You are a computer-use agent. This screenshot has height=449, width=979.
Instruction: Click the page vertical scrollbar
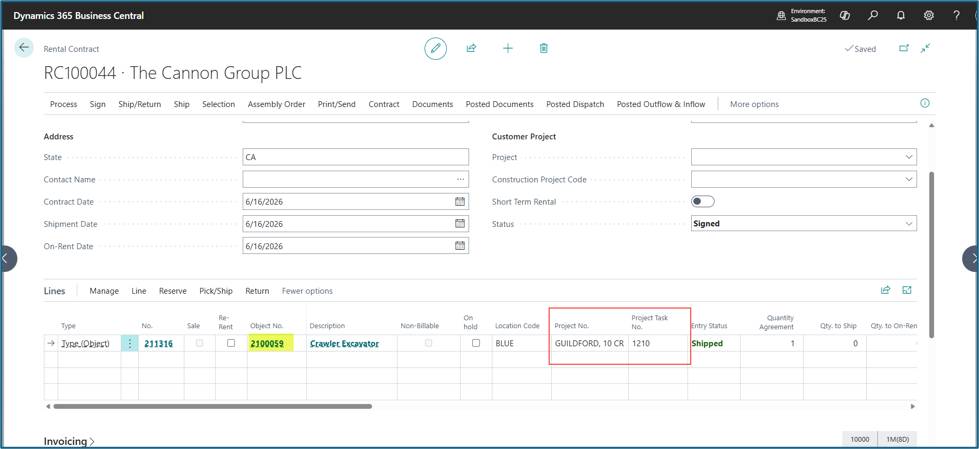[x=932, y=255]
